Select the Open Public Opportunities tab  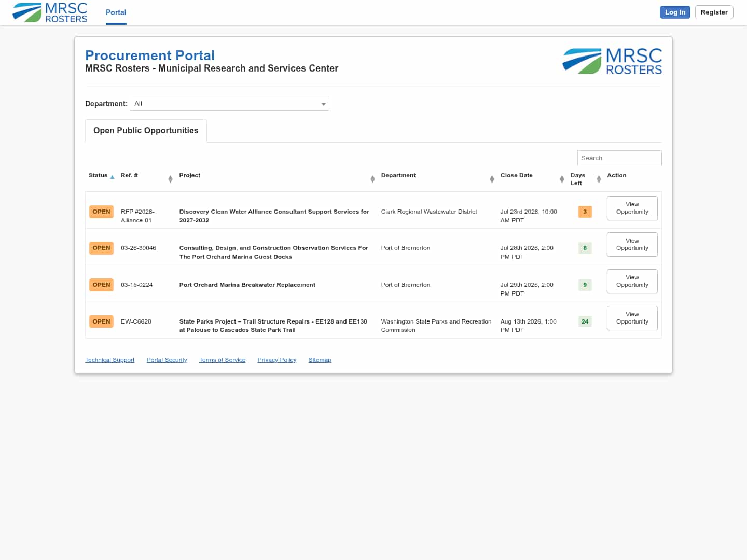146,131
